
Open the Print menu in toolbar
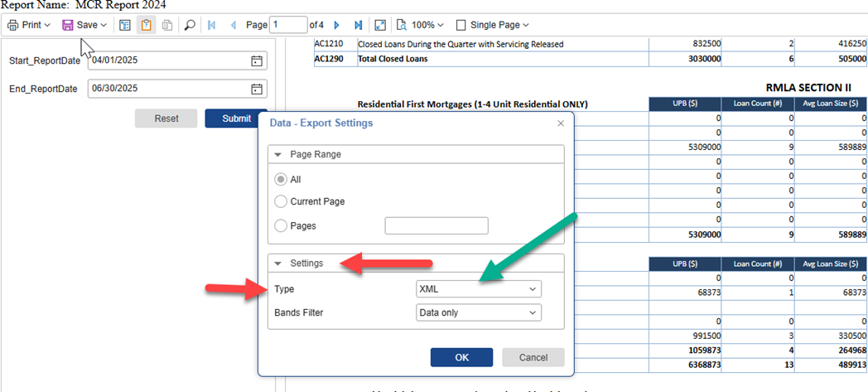tap(29, 25)
